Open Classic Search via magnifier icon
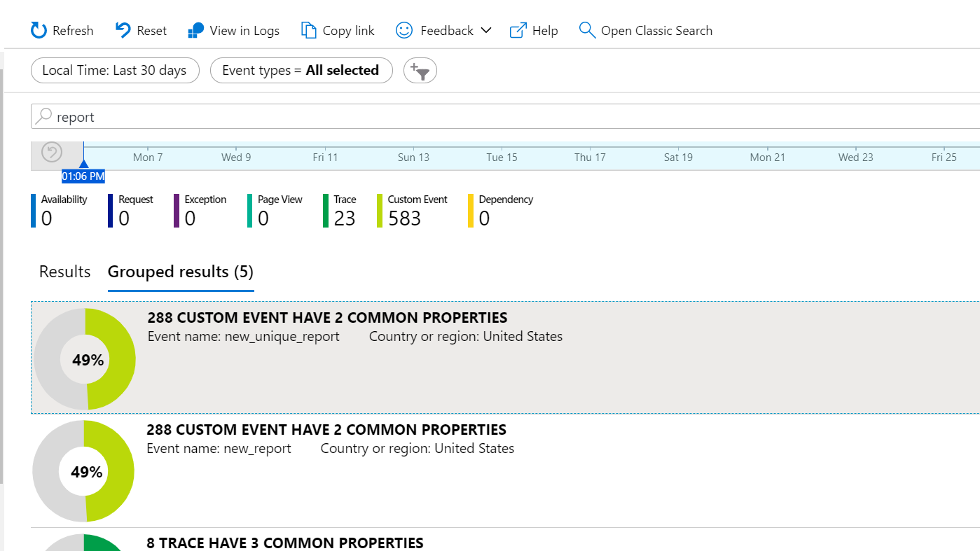The height and width of the screenshot is (551, 980). point(586,30)
